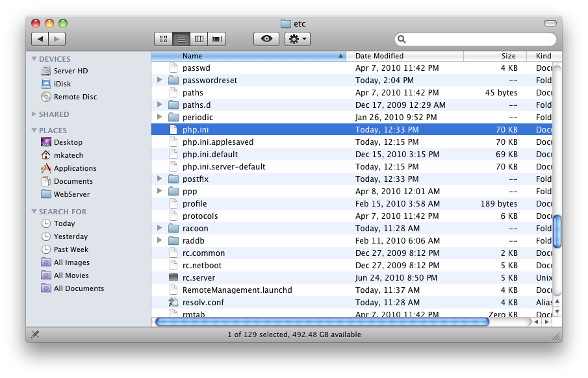The height and width of the screenshot is (378, 588).
Task: Open the Action gear menu
Action: click(298, 39)
